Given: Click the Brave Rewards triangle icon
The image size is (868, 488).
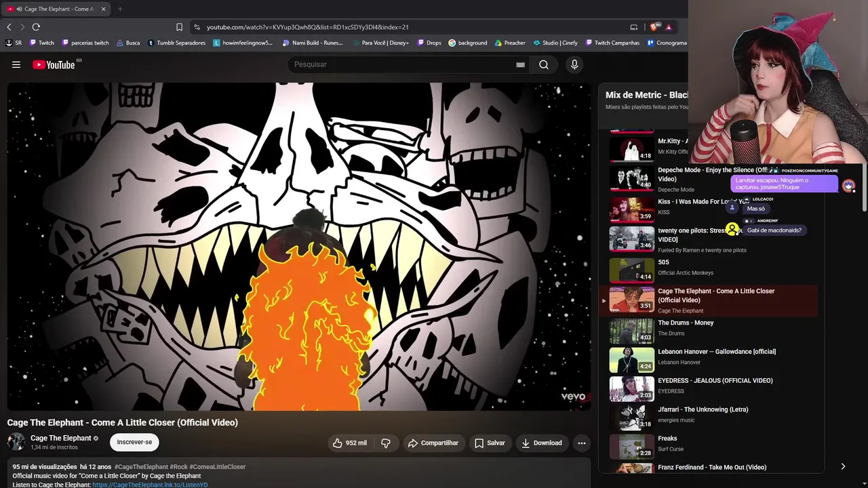Looking at the screenshot, I should coord(669,27).
